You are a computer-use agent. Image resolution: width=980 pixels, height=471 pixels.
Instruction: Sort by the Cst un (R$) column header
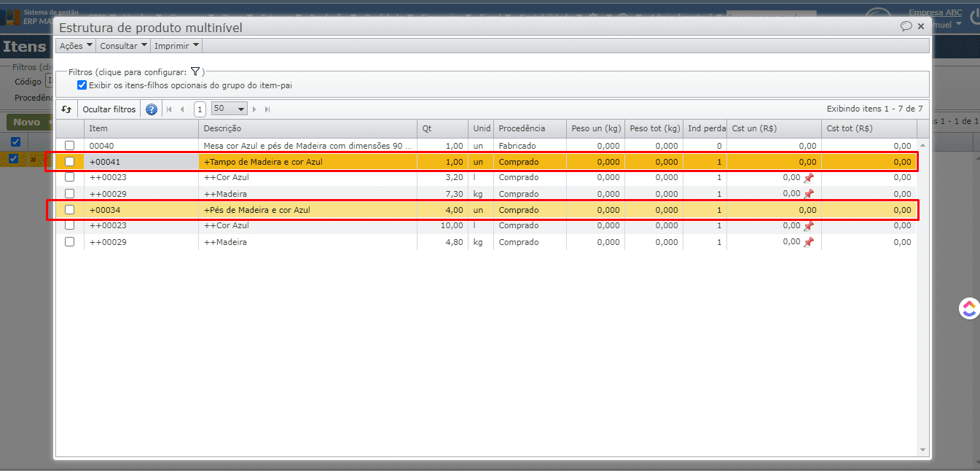point(774,128)
